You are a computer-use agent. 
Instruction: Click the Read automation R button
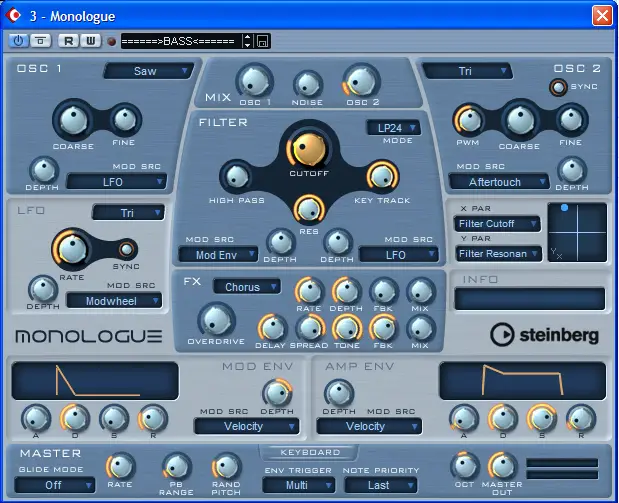68,41
